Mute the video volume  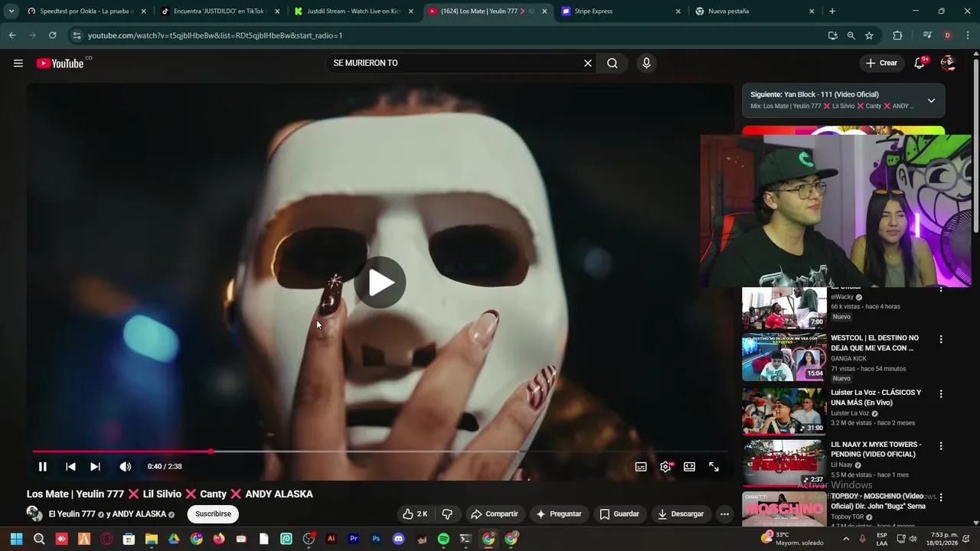click(126, 467)
